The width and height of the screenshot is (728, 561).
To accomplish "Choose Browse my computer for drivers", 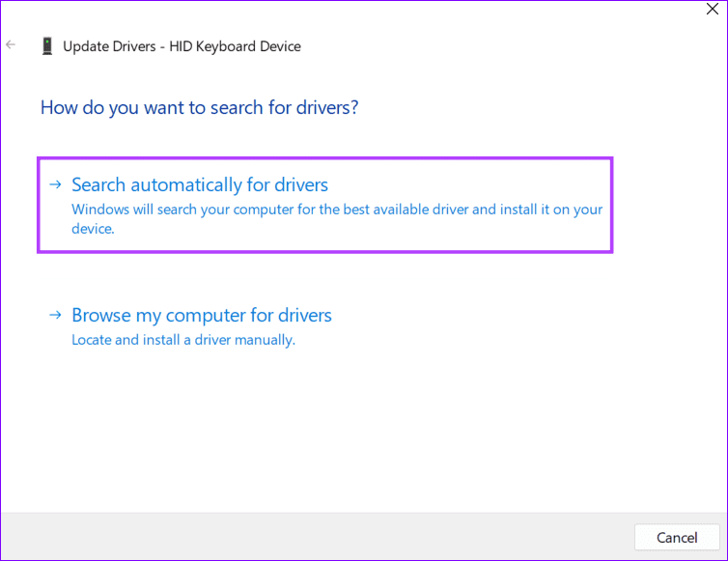I will pos(202,316).
